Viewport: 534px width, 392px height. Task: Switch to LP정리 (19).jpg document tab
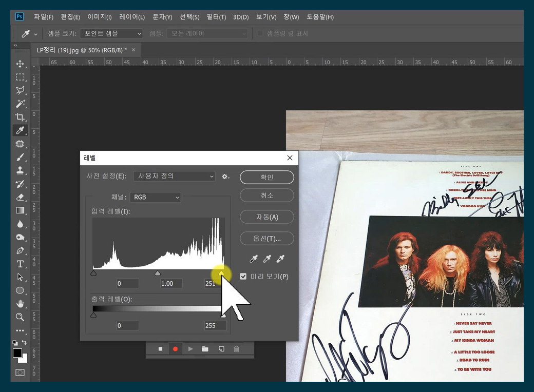pos(82,50)
